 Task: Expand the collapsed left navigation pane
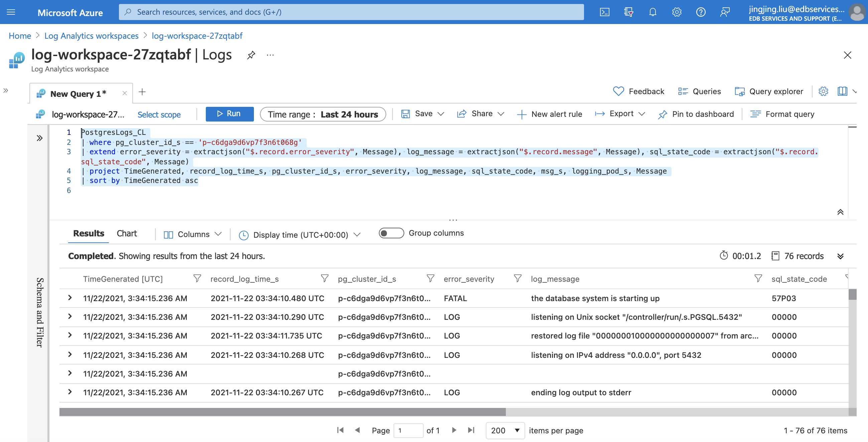pyautogui.click(x=6, y=90)
